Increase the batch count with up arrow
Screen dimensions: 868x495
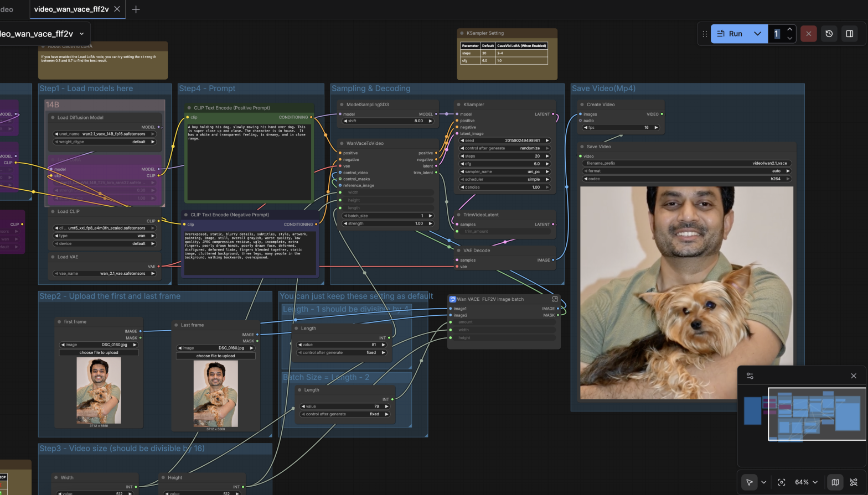790,29
